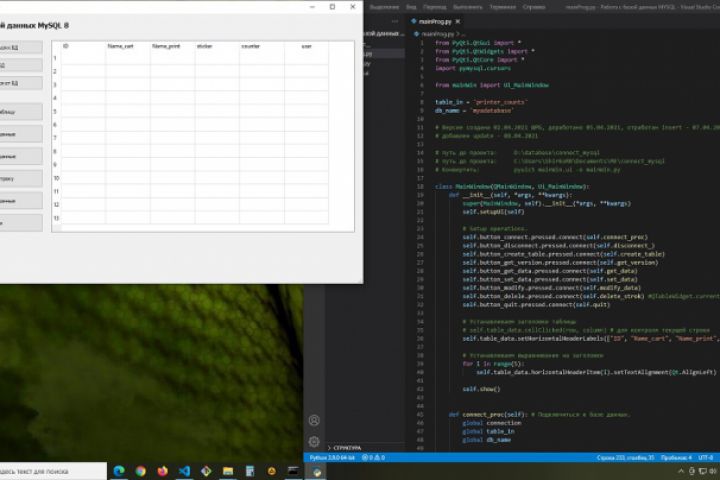Click the first button in MySQL app sidebar
The height and width of the screenshot is (480, 720).
point(21,47)
